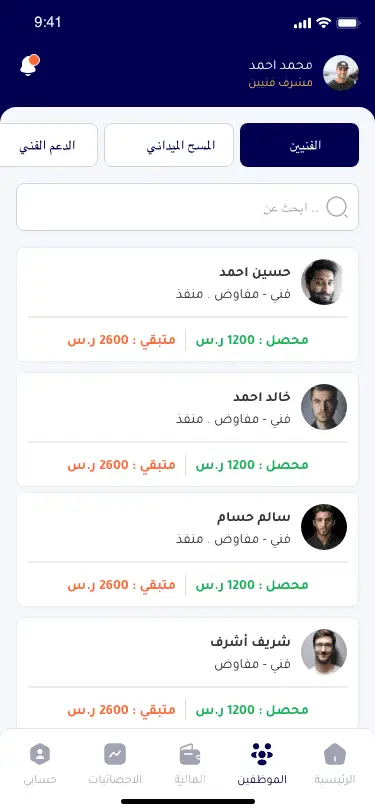This screenshot has width=375, height=812.
Task: Switch to الدعم الفني tab
Action: pyautogui.click(x=48, y=145)
